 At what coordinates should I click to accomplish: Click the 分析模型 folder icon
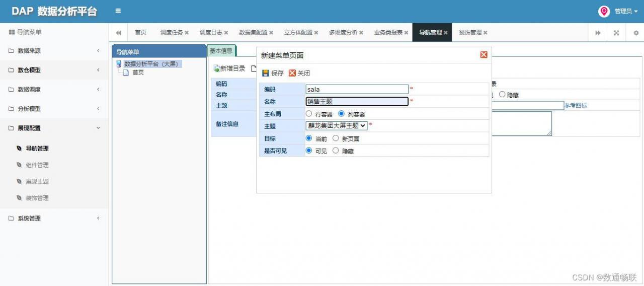pyautogui.click(x=11, y=109)
